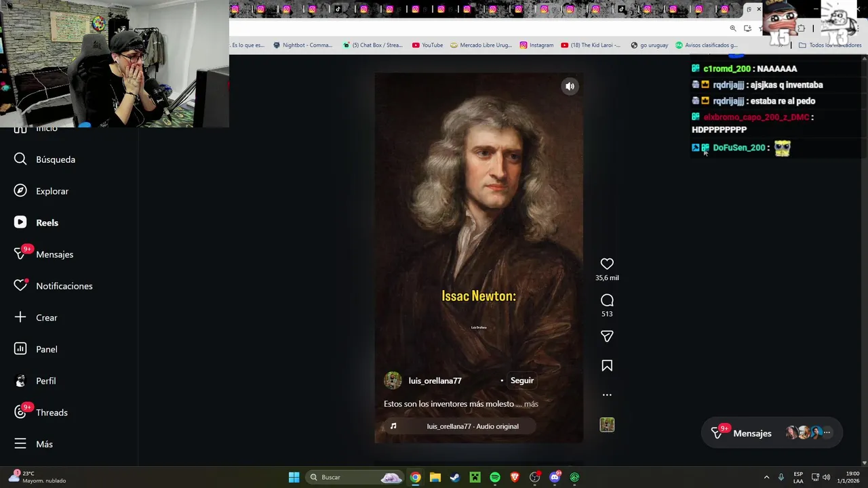868x488 pixels.
Task: Open Steam from the taskbar
Action: (x=455, y=477)
